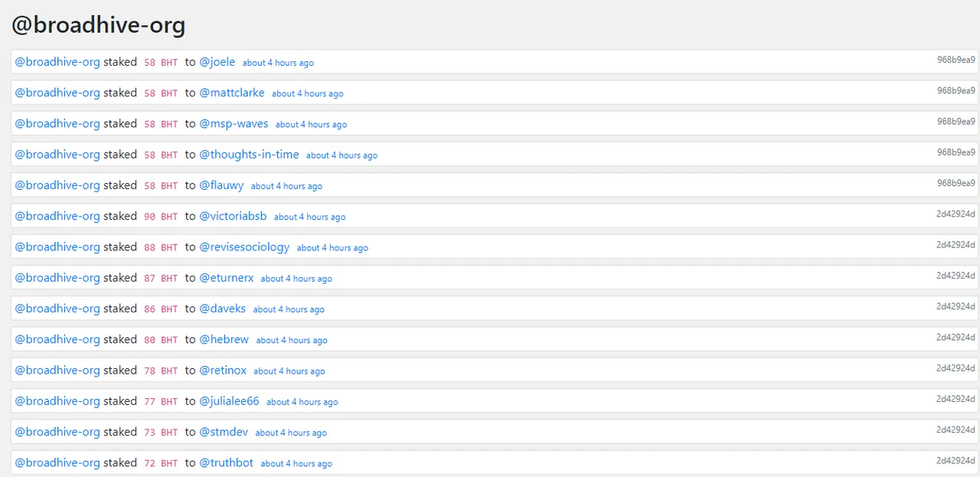Click @broadhive-org in the stmdev row
The height and width of the screenshot is (477, 980).
tap(57, 431)
